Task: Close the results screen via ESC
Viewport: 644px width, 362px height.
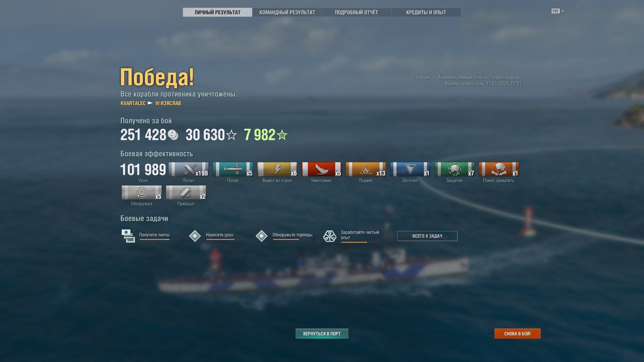Action: pos(557,11)
